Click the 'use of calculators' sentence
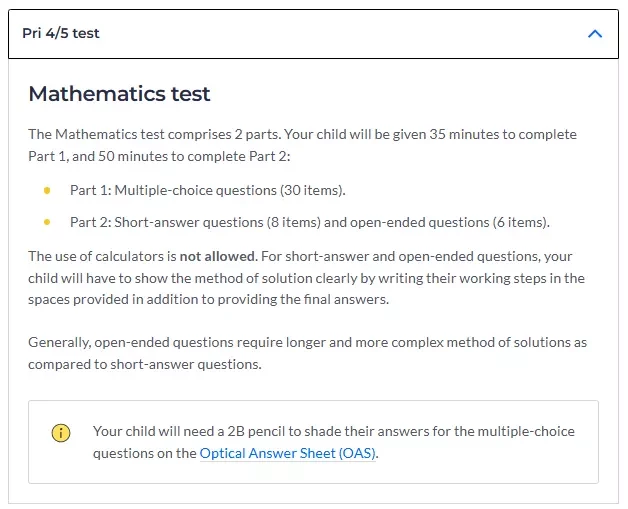This screenshot has height=509, width=628. pyautogui.click(x=143, y=256)
